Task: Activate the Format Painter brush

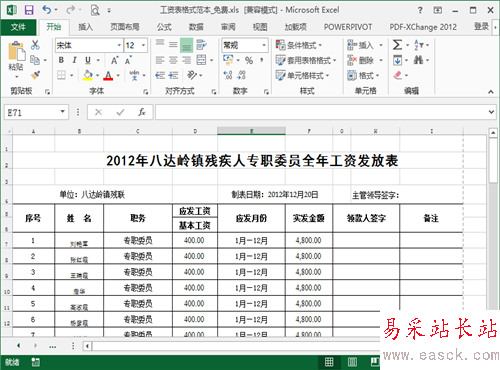Action: click(x=35, y=75)
